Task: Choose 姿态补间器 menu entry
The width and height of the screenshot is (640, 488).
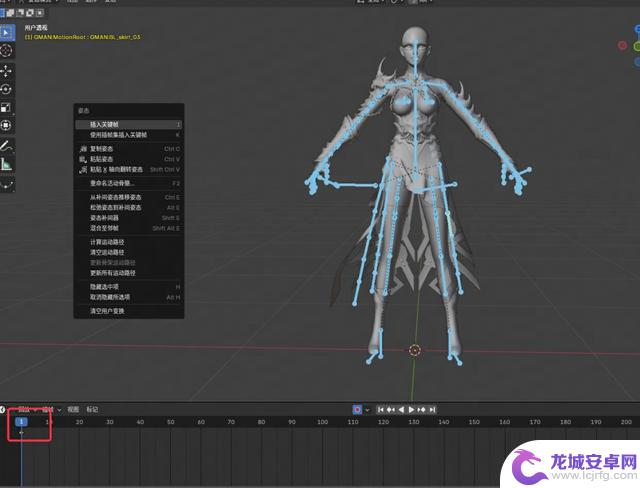Action: pyautogui.click(x=129, y=217)
